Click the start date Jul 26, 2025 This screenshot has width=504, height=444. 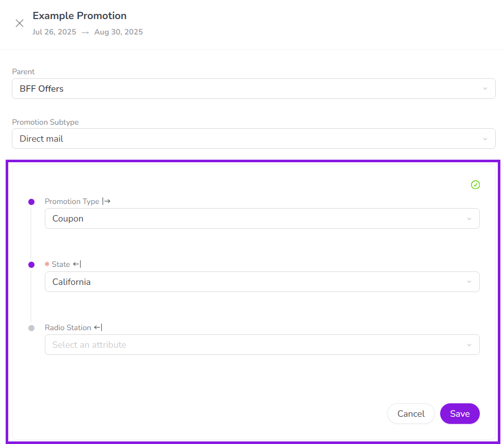click(x=54, y=32)
